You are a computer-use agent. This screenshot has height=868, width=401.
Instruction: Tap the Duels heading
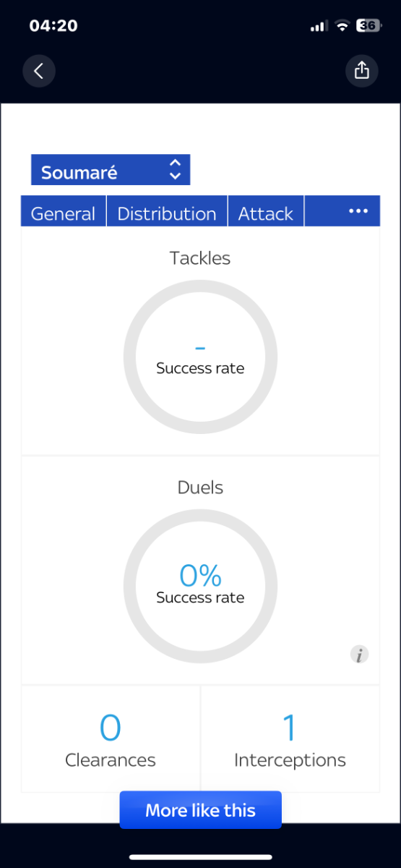(200, 488)
